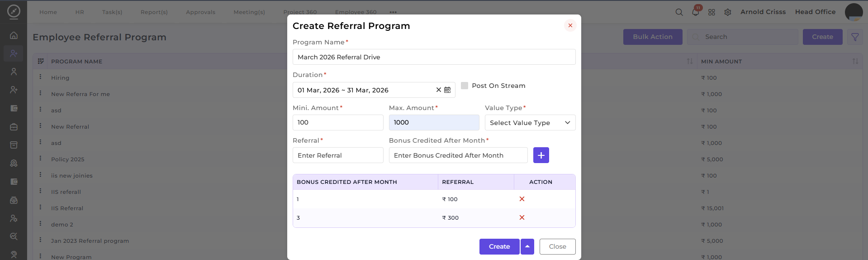Viewport: 868px width, 260px height.
Task: Click the Close button in the dialog
Action: tap(558, 247)
